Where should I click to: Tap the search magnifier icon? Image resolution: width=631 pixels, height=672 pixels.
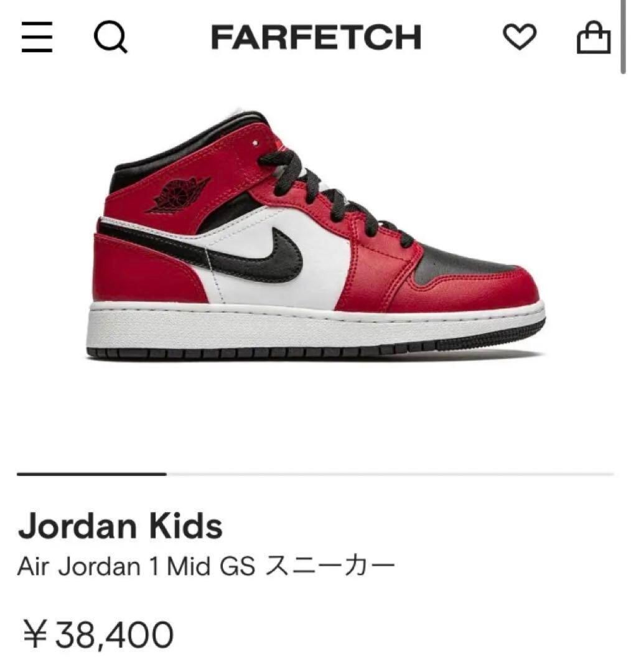tap(110, 39)
